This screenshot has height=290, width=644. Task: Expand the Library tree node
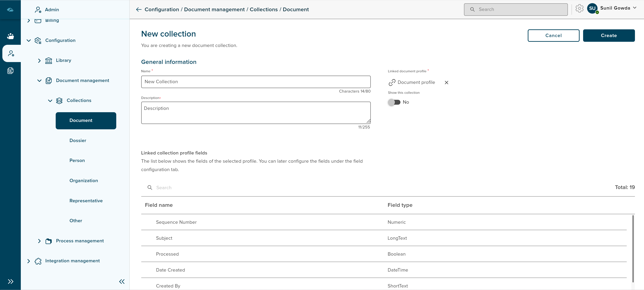(39, 61)
